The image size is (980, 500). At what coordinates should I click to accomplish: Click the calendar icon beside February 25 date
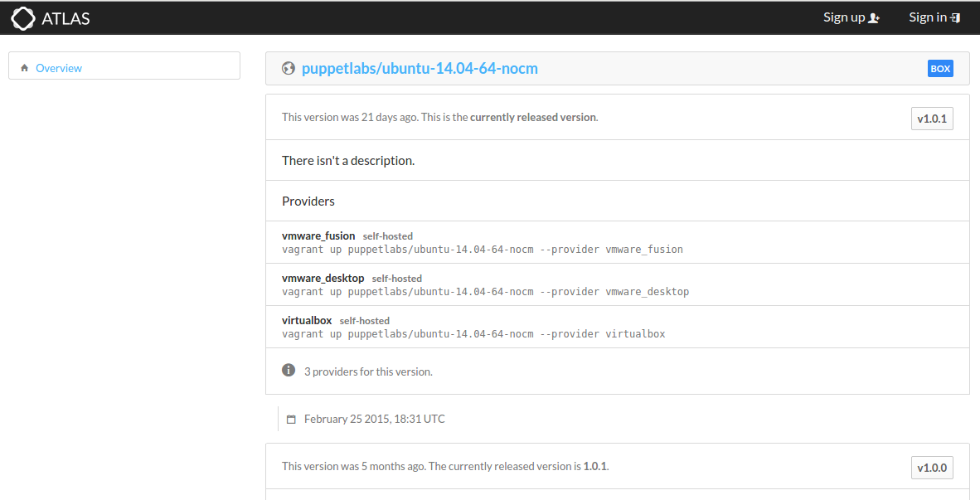click(x=291, y=420)
